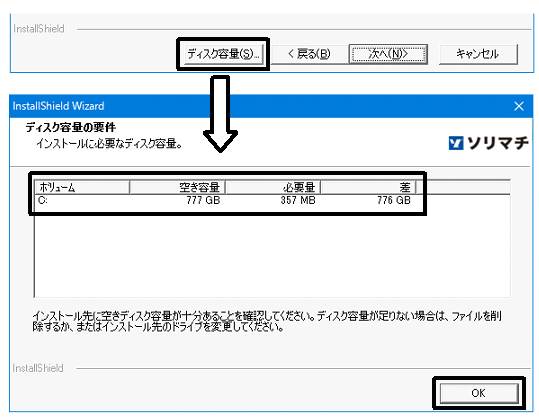
Task: Click the 必要量 column header
Action: [273, 187]
